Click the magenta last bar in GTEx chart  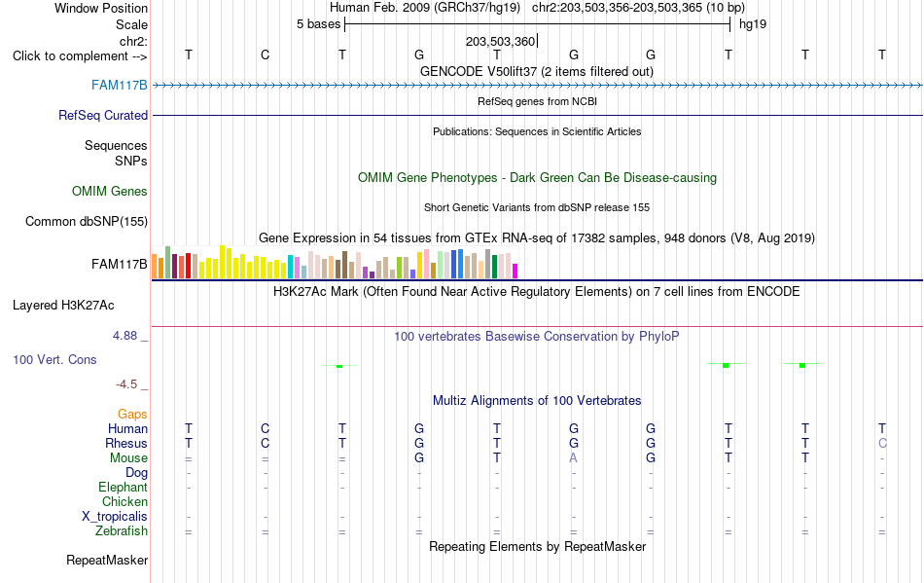[515, 272]
